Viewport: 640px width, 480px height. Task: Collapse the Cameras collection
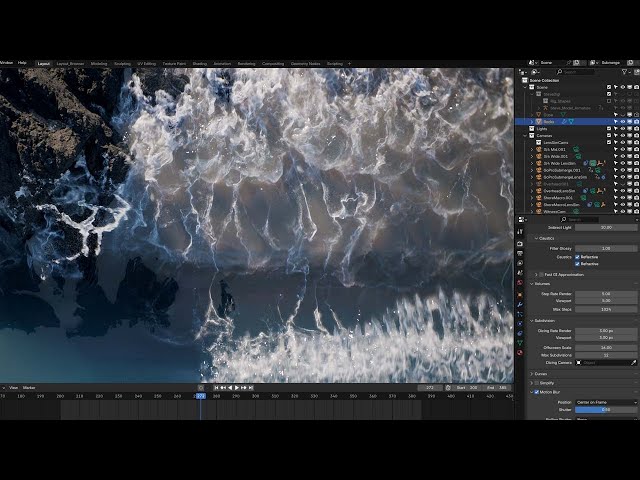point(525,136)
